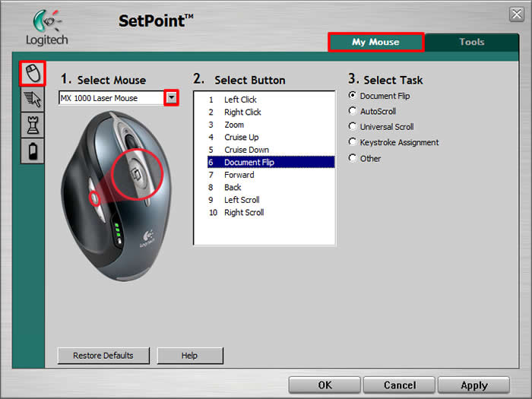This screenshot has width=532, height=399.
Task: Choose the Other task radio button
Action: coord(353,158)
